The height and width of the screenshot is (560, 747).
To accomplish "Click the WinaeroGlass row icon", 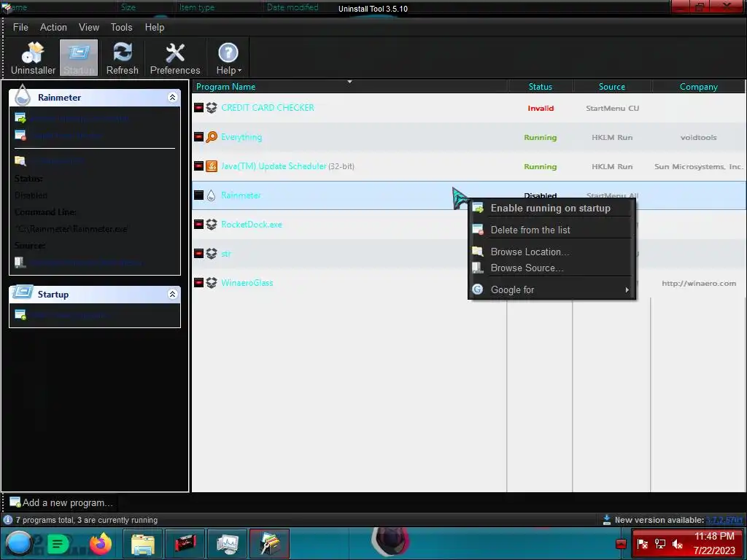I will pyautogui.click(x=212, y=282).
